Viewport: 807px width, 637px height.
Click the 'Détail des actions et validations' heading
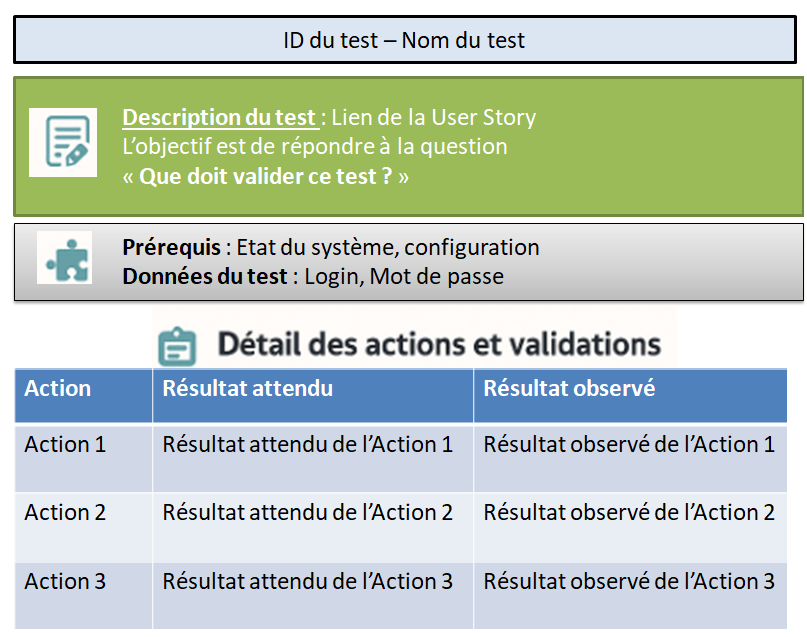439,344
